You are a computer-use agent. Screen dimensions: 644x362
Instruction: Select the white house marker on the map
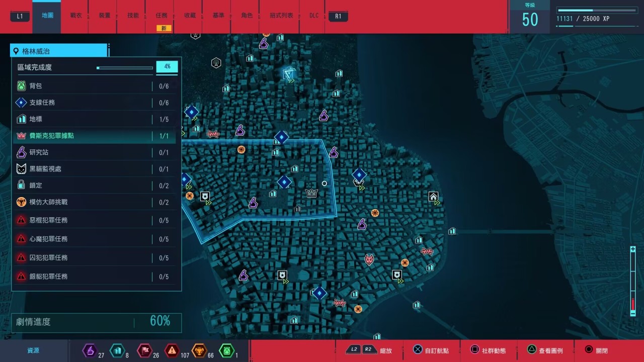pos(433,197)
